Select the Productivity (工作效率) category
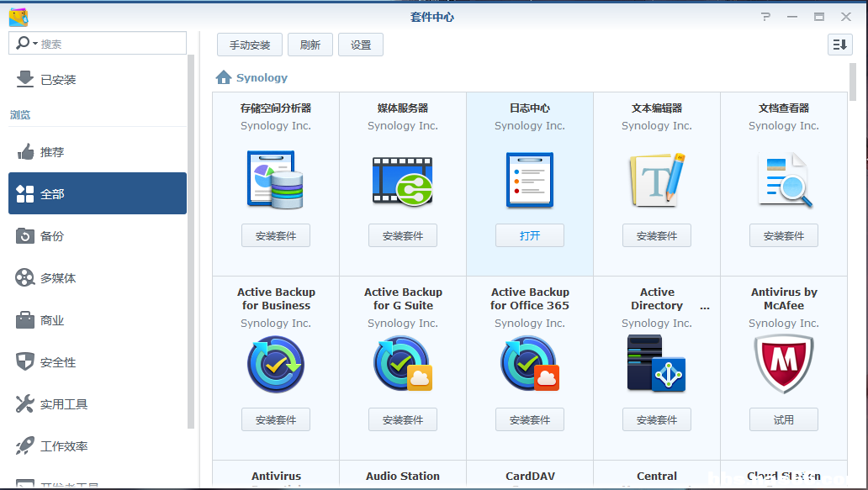The height and width of the screenshot is (490, 868). pos(98,446)
